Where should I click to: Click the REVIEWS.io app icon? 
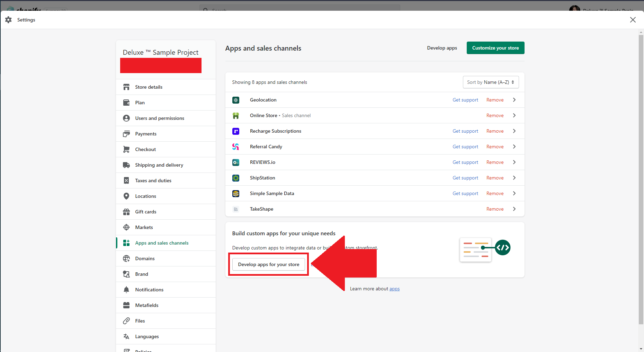pos(236,162)
